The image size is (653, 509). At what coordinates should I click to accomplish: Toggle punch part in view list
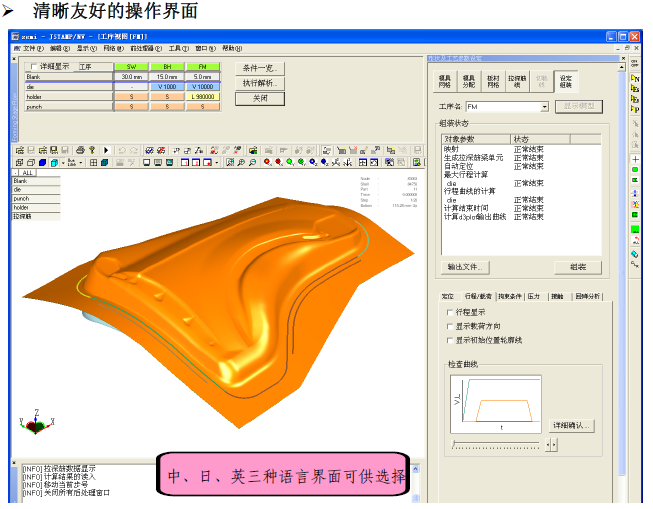pos(36,199)
